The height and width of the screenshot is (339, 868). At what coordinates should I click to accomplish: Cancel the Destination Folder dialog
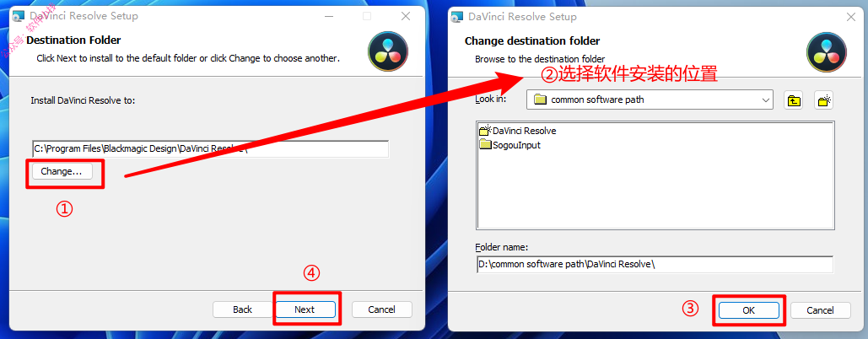[x=382, y=309]
